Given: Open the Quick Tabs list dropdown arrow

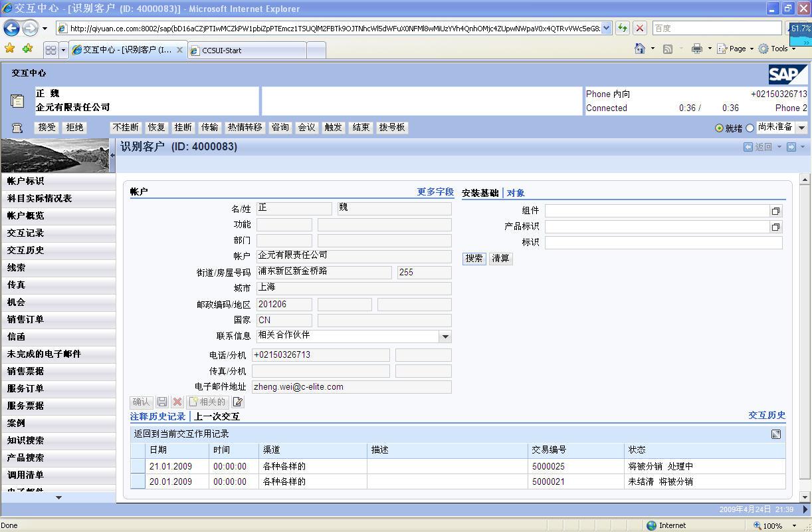Looking at the screenshot, I should (x=63, y=50).
